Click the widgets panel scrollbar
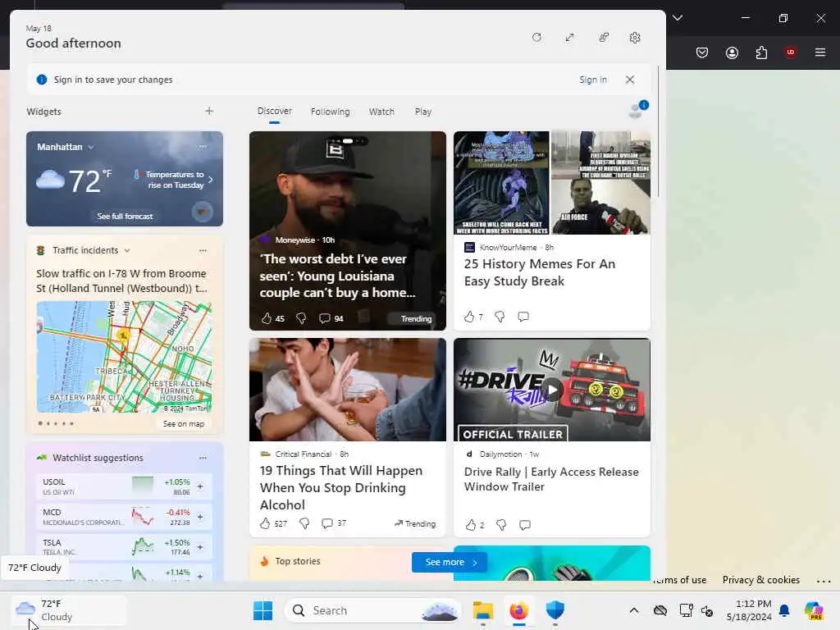 tap(659, 132)
